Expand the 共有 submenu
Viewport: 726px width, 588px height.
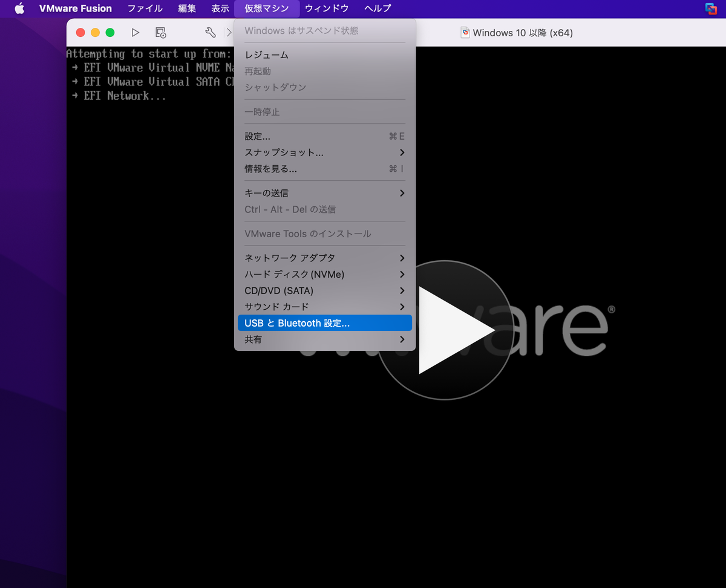pyautogui.click(x=325, y=339)
